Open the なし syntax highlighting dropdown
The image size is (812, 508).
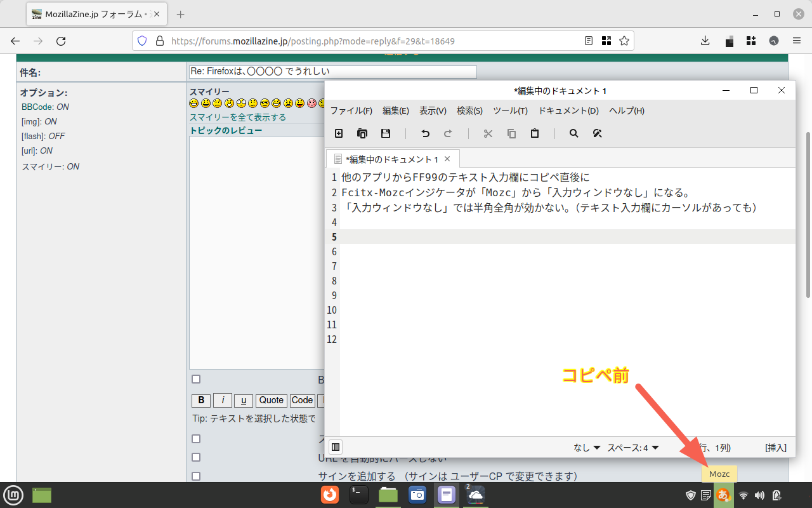tap(587, 448)
